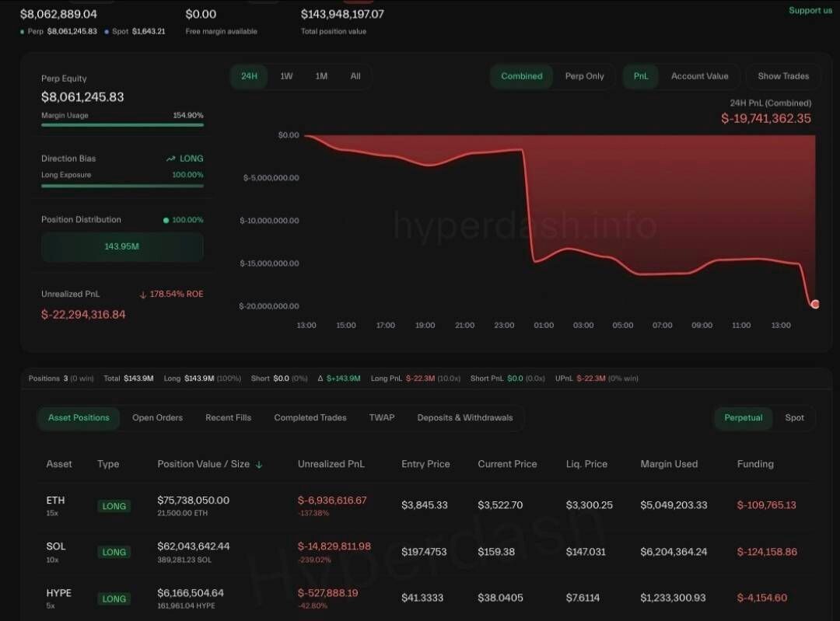Click the red ROE down arrow icon

click(x=143, y=295)
